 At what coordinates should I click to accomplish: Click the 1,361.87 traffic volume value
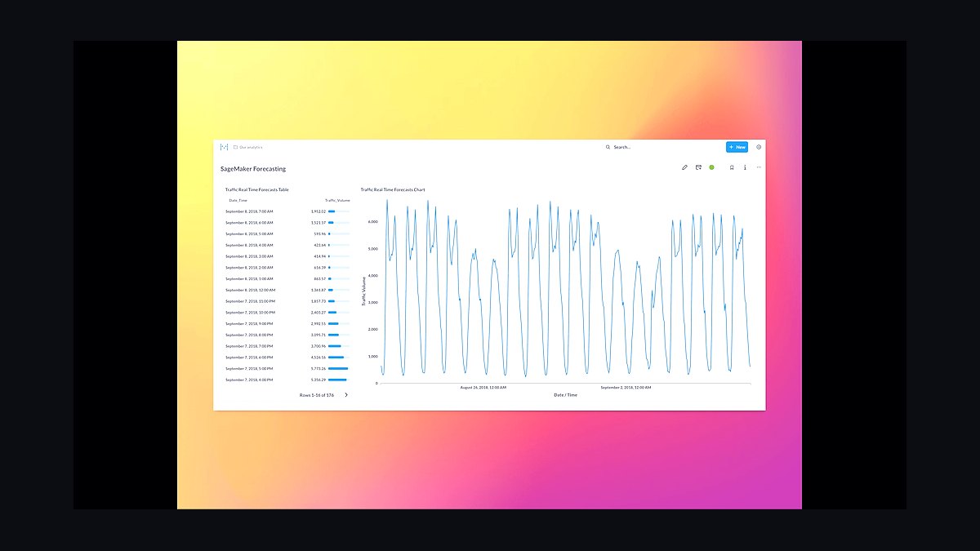pyautogui.click(x=318, y=290)
